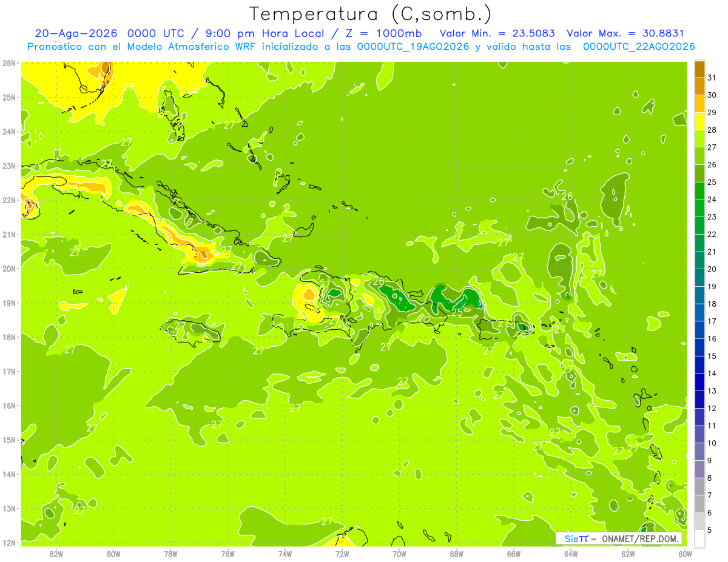Click the 80W longitude axis label
This screenshot has width=728, height=562.
pyautogui.click(x=113, y=554)
